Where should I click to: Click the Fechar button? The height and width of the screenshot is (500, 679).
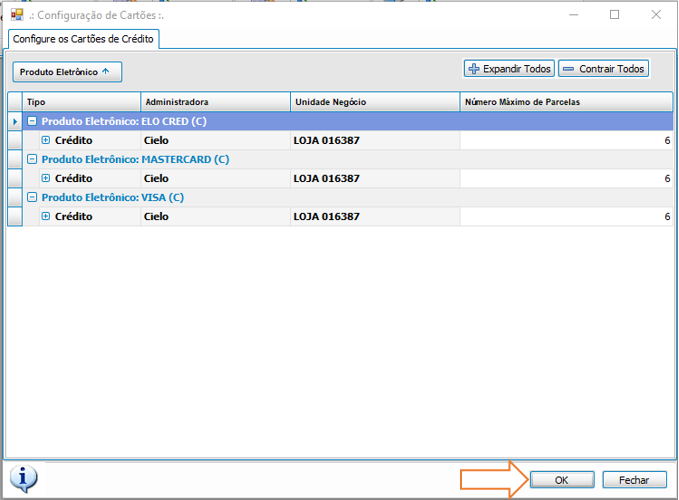[634, 480]
